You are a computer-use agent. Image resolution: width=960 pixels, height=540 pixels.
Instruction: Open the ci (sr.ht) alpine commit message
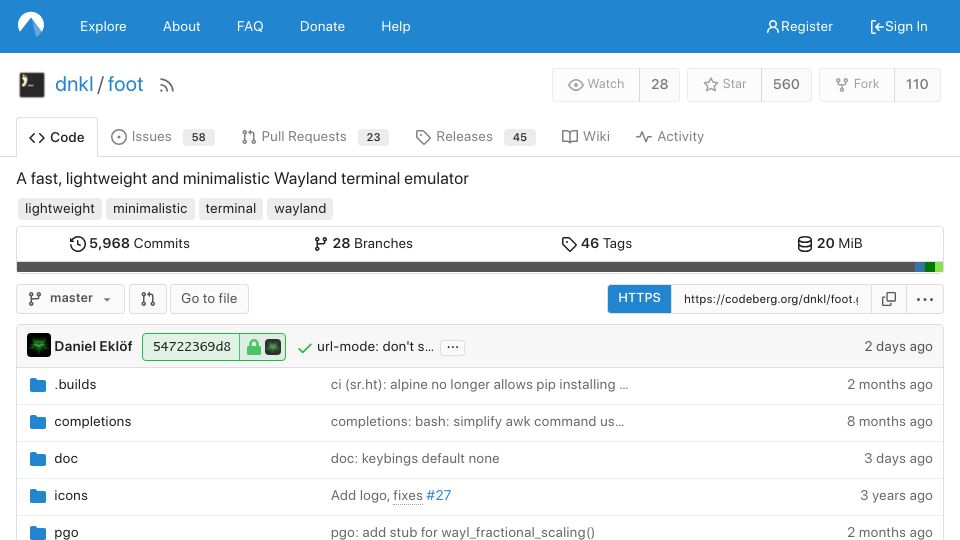coord(479,384)
